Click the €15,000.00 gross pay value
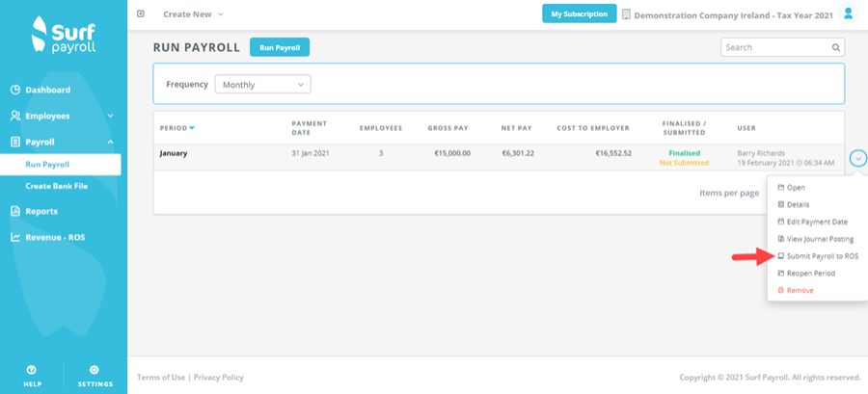Image resolution: width=868 pixels, height=394 pixels. pos(452,153)
